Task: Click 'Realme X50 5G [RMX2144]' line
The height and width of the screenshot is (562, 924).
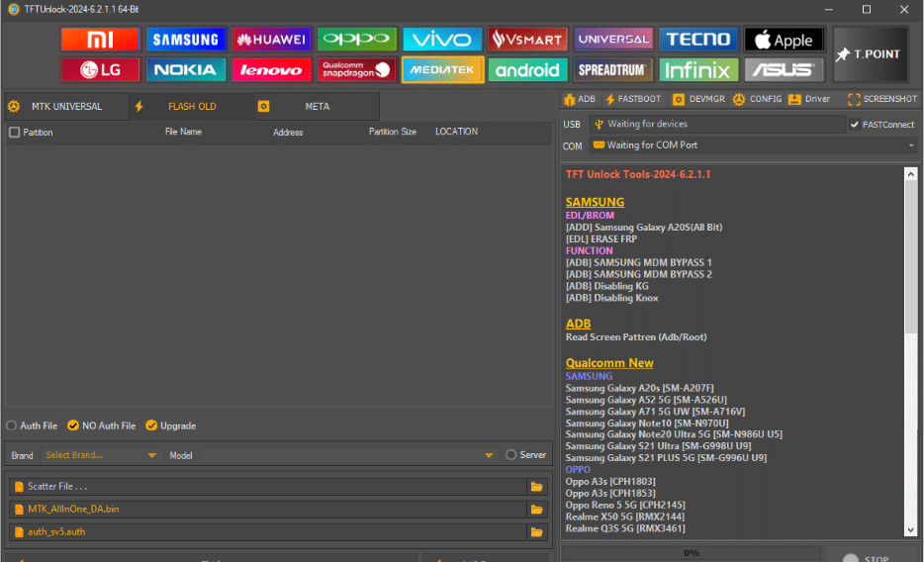Action: 624,516
